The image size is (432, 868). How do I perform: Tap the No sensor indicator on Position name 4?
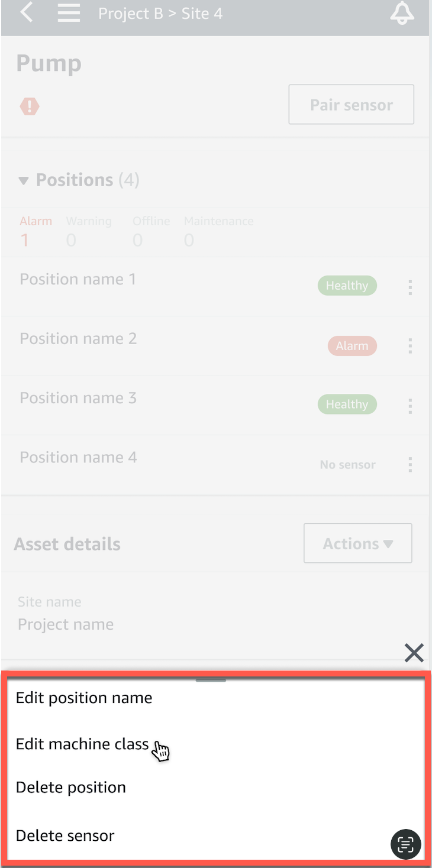coord(347,465)
